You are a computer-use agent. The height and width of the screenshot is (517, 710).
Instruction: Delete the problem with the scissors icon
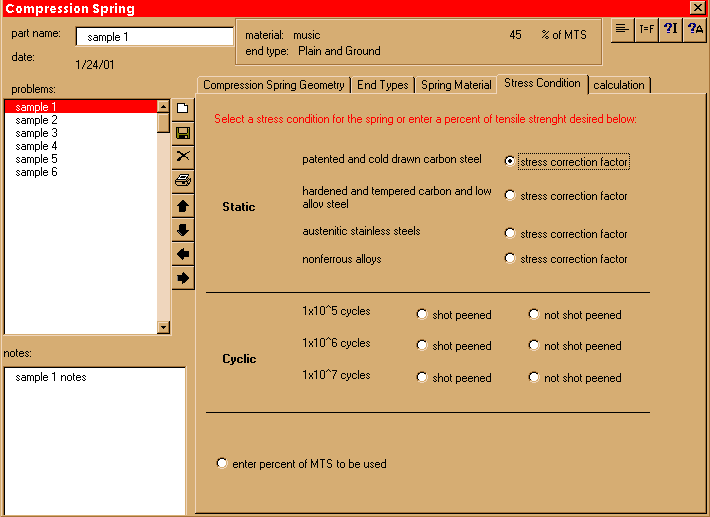coord(183,156)
